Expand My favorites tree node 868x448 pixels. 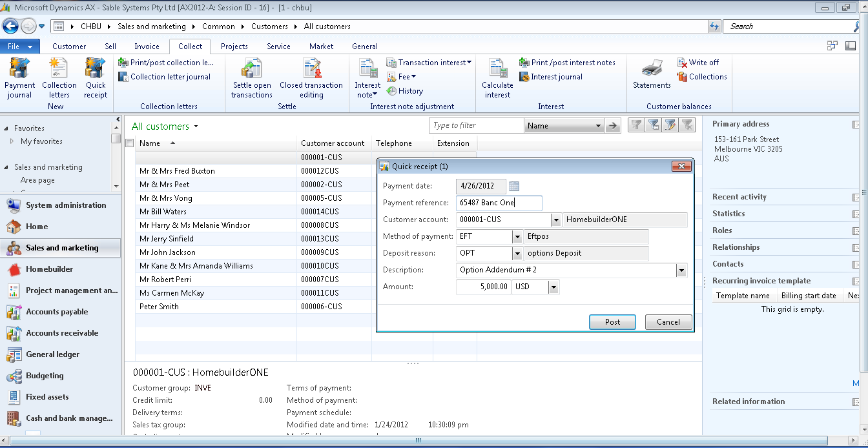pos(12,141)
